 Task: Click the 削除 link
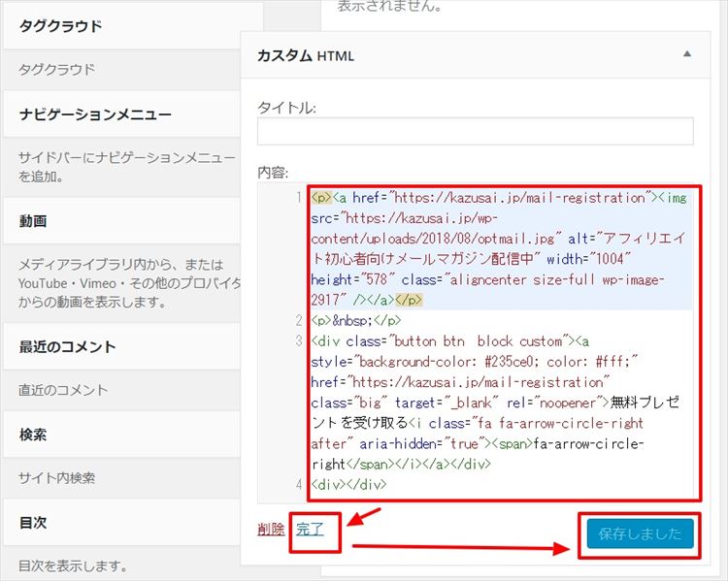pyautogui.click(x=271, y=529)
